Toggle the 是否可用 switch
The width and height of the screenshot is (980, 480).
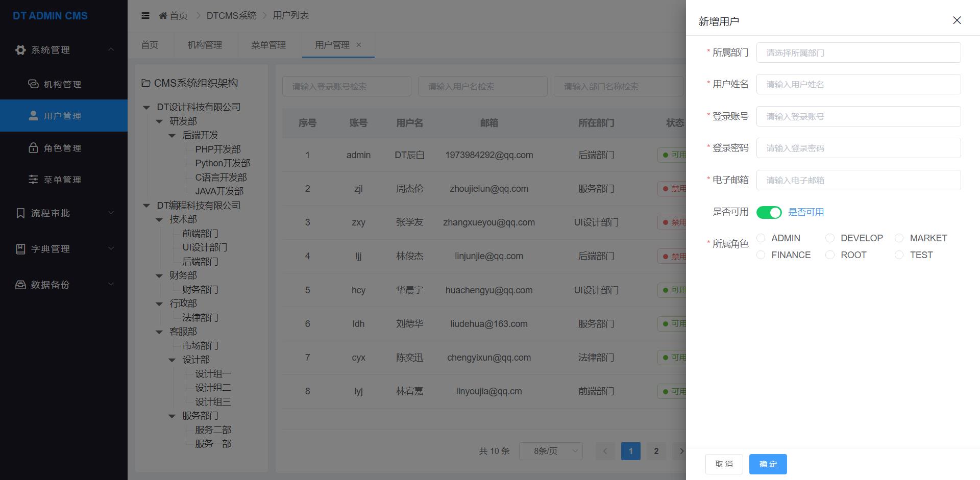coord(769,212)
